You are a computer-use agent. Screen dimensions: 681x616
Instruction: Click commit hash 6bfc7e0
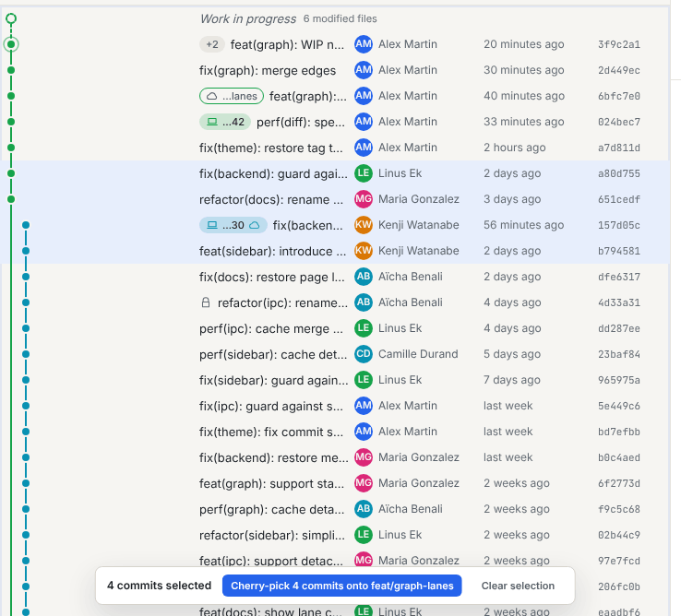pos(619,96)
